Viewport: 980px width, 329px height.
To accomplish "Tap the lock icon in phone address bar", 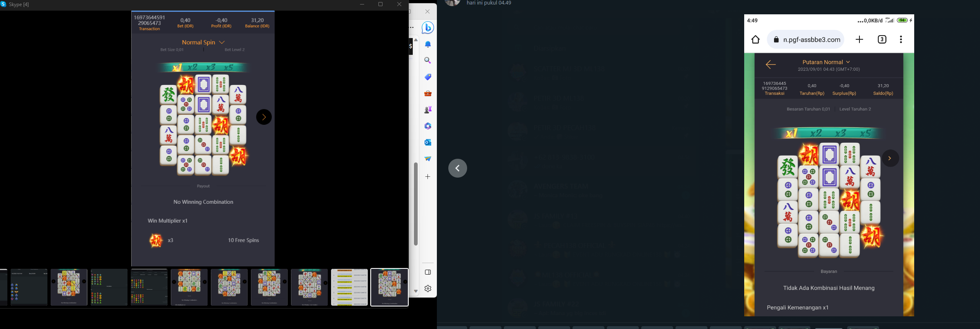I will 776,40.
